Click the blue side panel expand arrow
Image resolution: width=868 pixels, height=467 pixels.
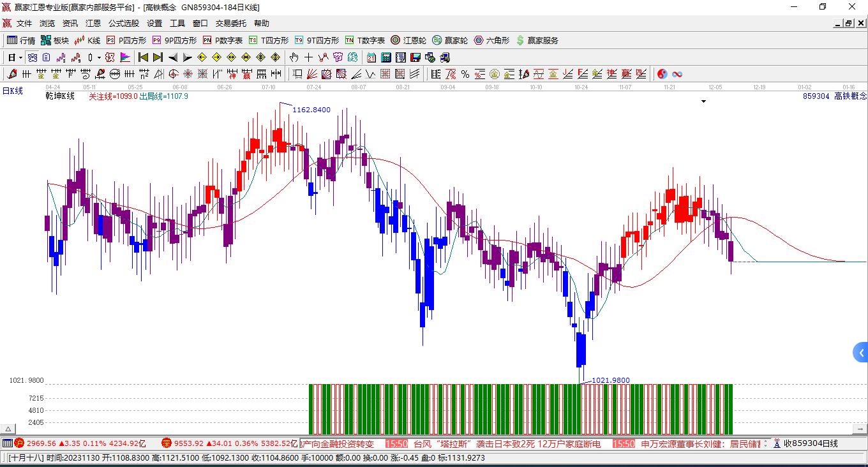tap(861, 352)
